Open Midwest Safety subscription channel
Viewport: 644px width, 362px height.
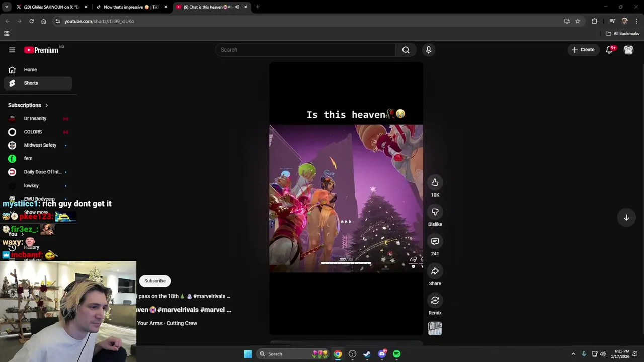click(38, 145)
